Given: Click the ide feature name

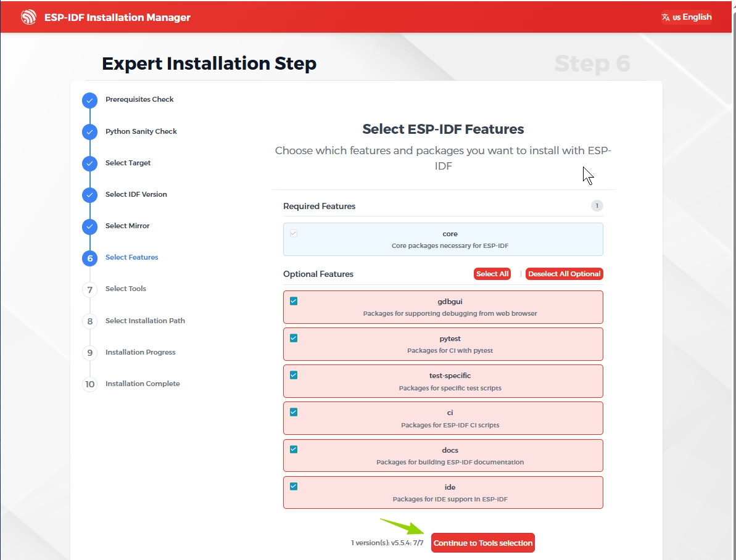Looking at the screenshot, I should pyautogui.click(x=450, y=487).
